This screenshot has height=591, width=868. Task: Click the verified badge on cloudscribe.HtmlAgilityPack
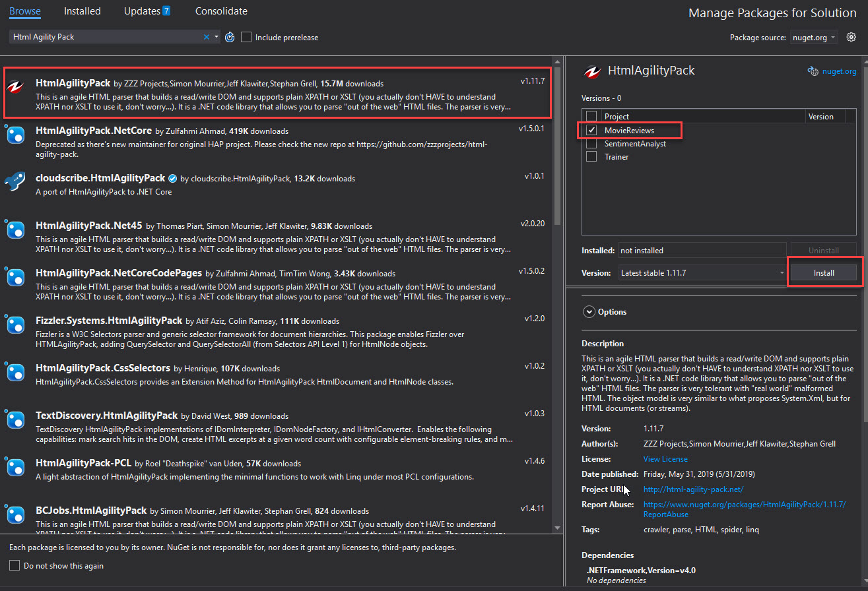172,178
